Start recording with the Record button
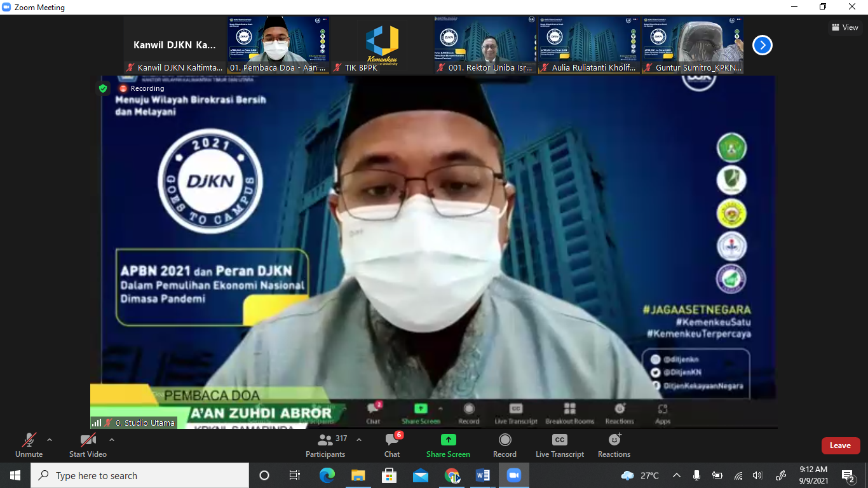Viewport: 868px width, 488px height. click(x=505, y=445)
